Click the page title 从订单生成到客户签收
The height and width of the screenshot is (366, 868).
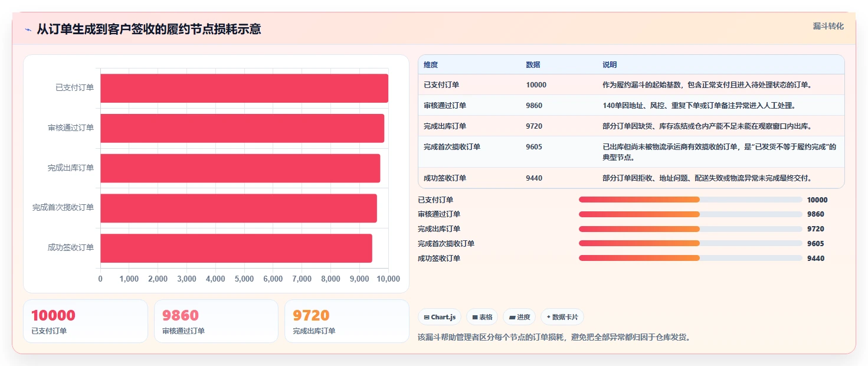coord(149,29)
